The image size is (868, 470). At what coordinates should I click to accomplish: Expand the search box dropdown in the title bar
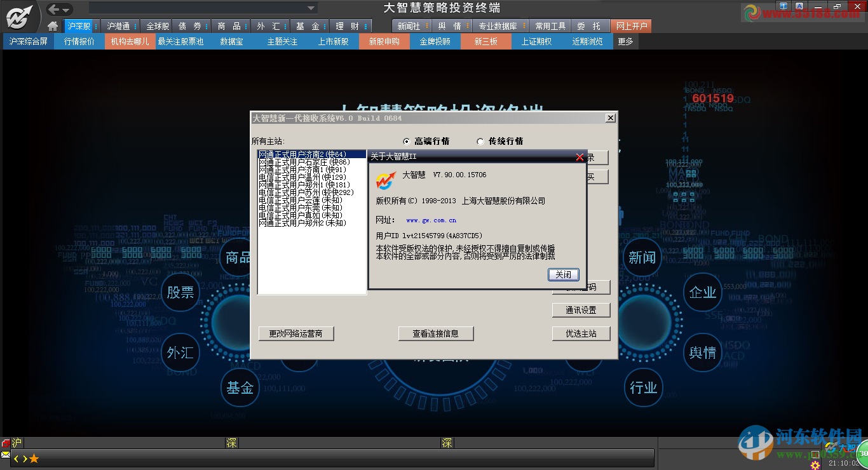[311, 8]
